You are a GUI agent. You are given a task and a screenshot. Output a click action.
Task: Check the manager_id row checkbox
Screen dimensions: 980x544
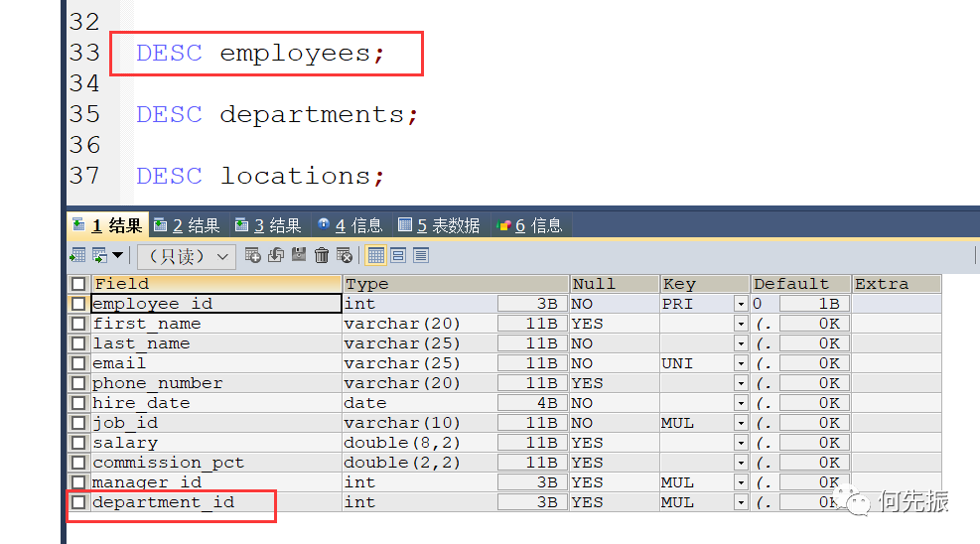[78, 482]
